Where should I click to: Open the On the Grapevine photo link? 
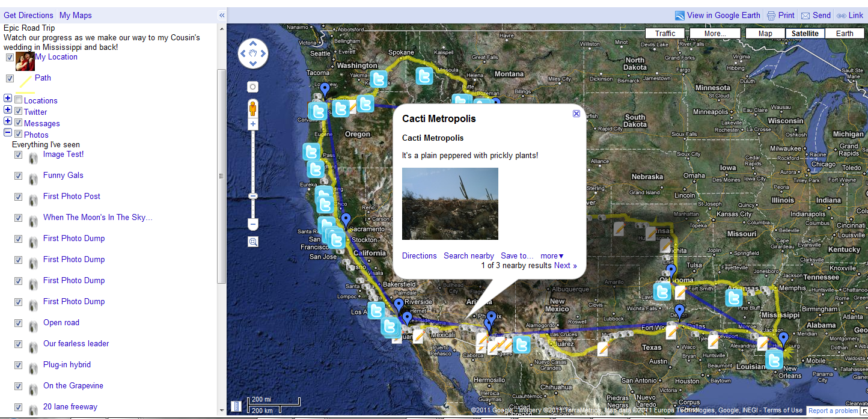coord(73,385)
